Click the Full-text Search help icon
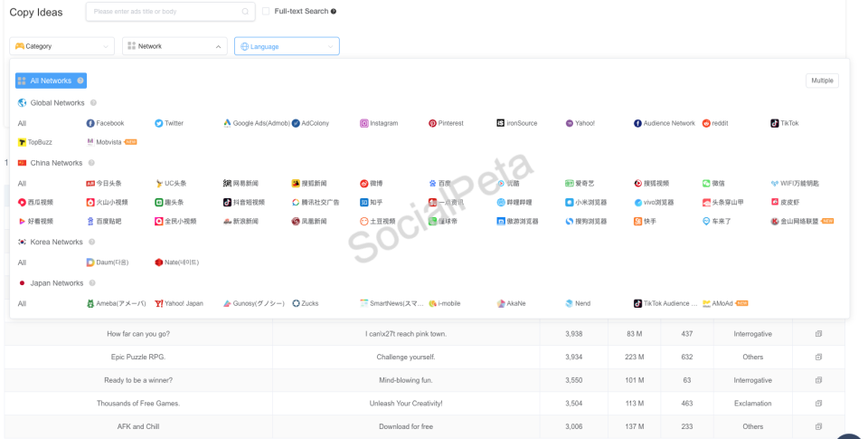The height and width of the screenshot is (439, 868). (x=334, y=11)
